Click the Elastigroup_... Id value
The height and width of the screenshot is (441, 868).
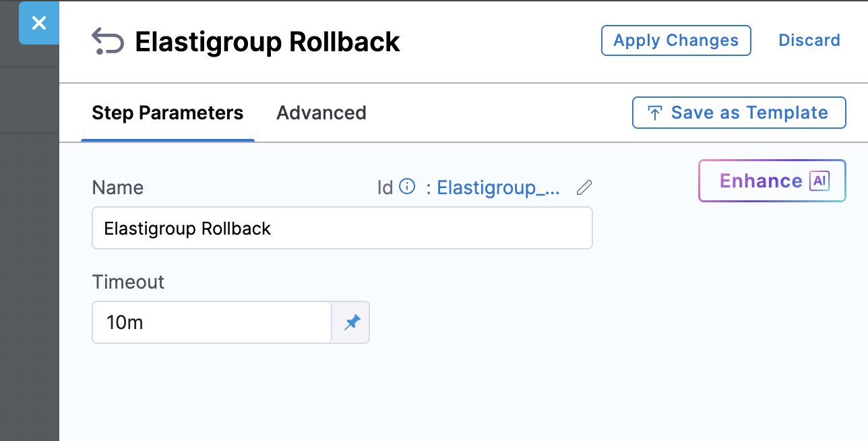[x=498, y=187]
